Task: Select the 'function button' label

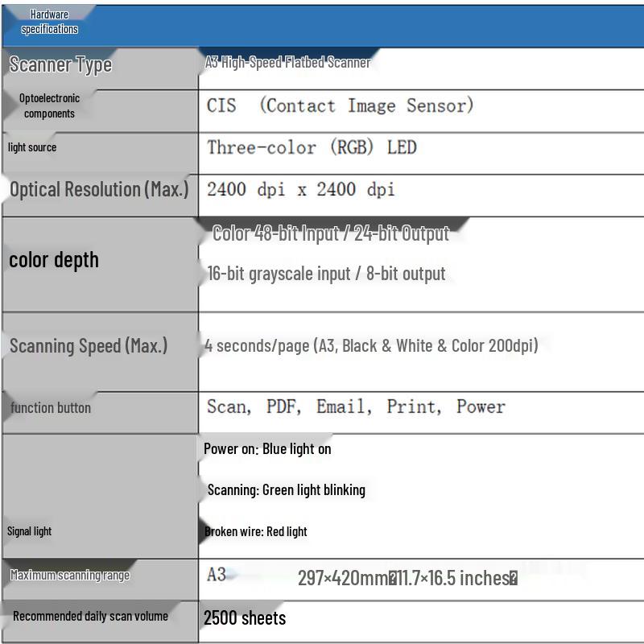Action: click(x=51, y=408)
